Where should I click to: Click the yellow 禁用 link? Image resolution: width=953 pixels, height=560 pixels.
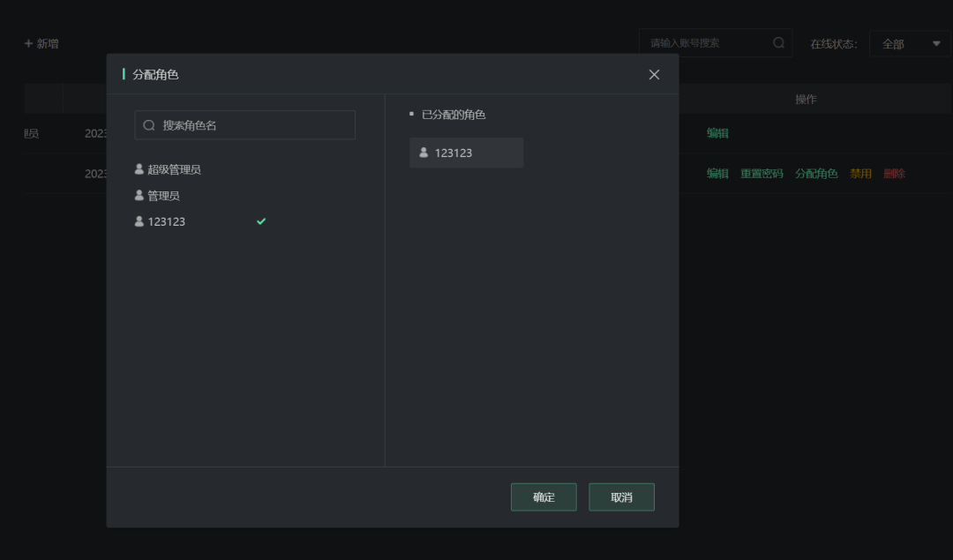(x=860, y=174)
